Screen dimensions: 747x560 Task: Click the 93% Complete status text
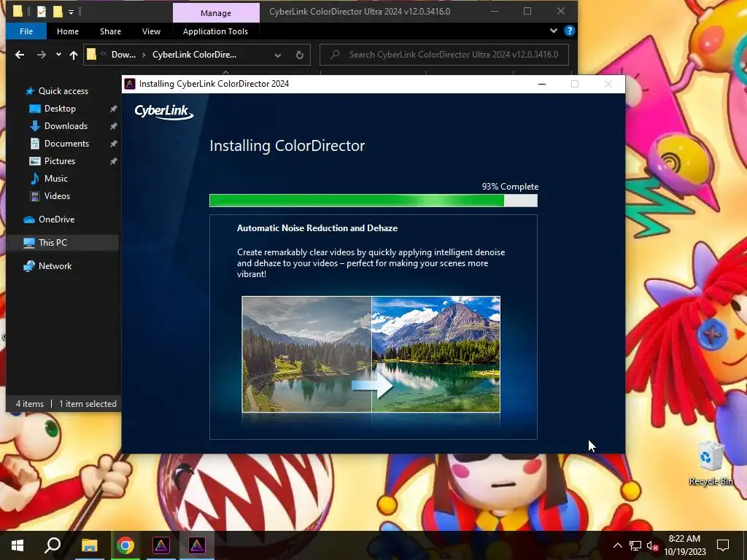click(510, 187)
